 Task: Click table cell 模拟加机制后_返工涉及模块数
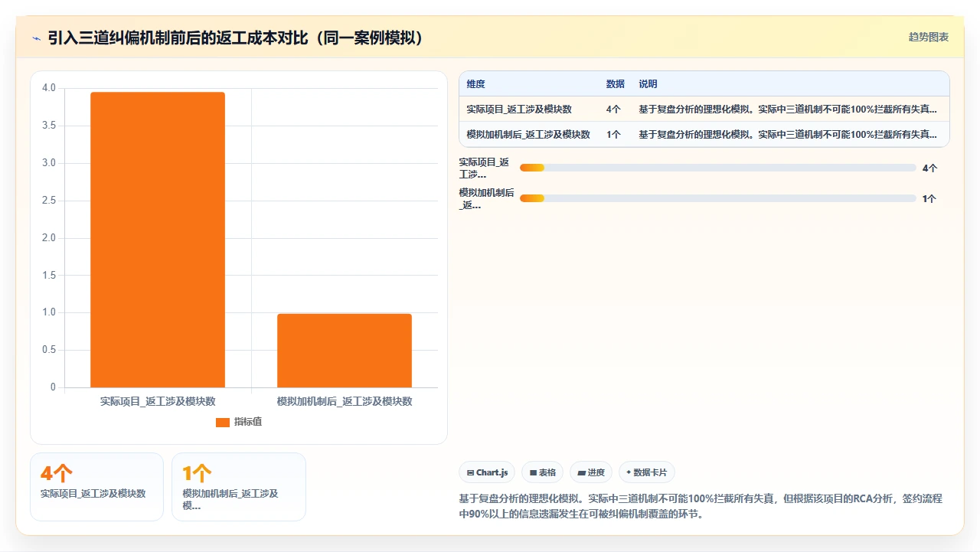(528, 134)
